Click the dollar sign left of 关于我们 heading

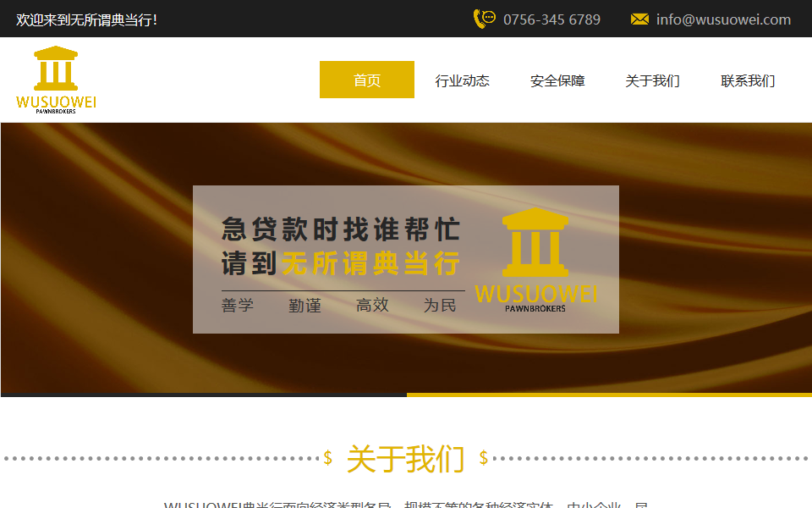point(328,458)
